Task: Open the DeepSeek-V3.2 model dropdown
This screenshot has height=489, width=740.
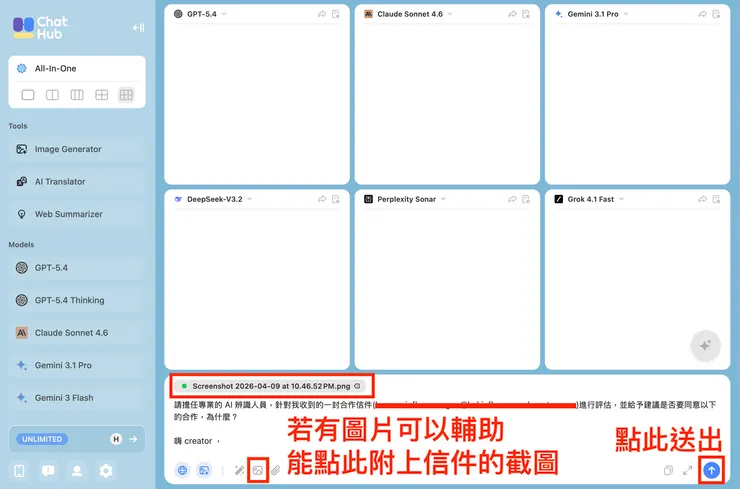Action: (x=250, y=199)
